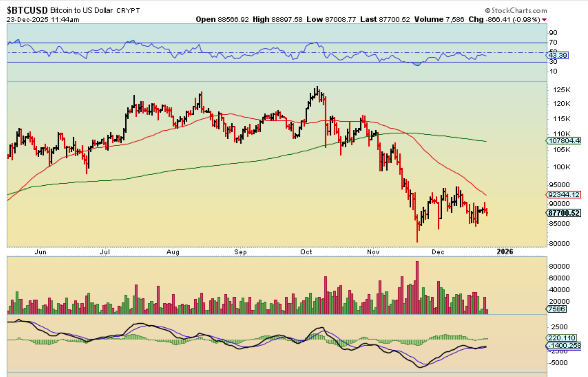Click the 220.110 MACD histogram tag
Viewport: 588px width, 377px height.
(x=562, y=338)
